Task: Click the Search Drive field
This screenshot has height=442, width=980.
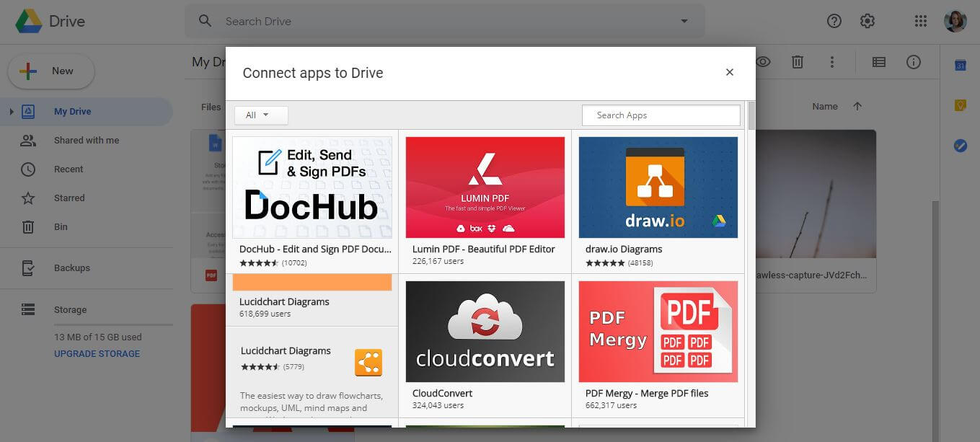Action: (445, 21)
